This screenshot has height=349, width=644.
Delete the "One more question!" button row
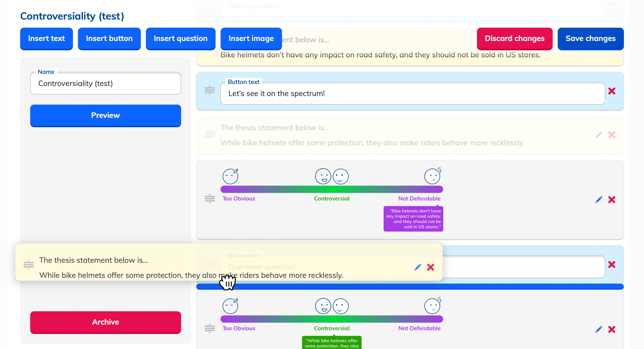point(611,264)
